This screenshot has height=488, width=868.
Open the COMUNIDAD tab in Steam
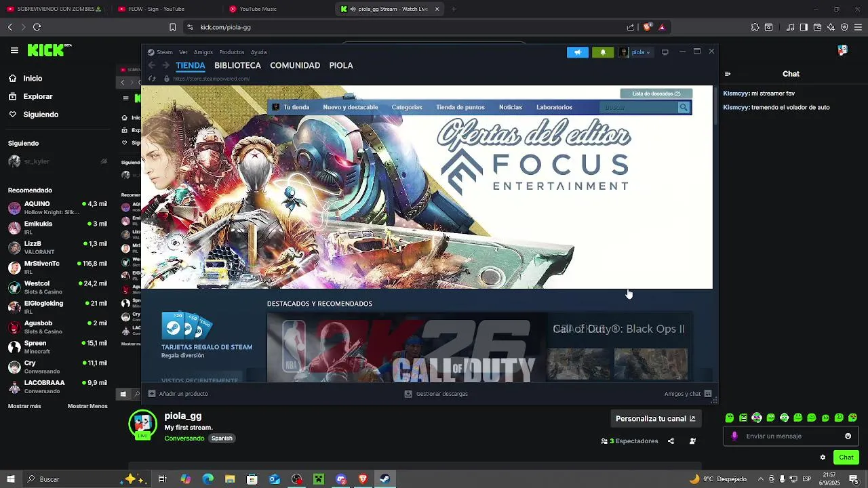point(295,66)
